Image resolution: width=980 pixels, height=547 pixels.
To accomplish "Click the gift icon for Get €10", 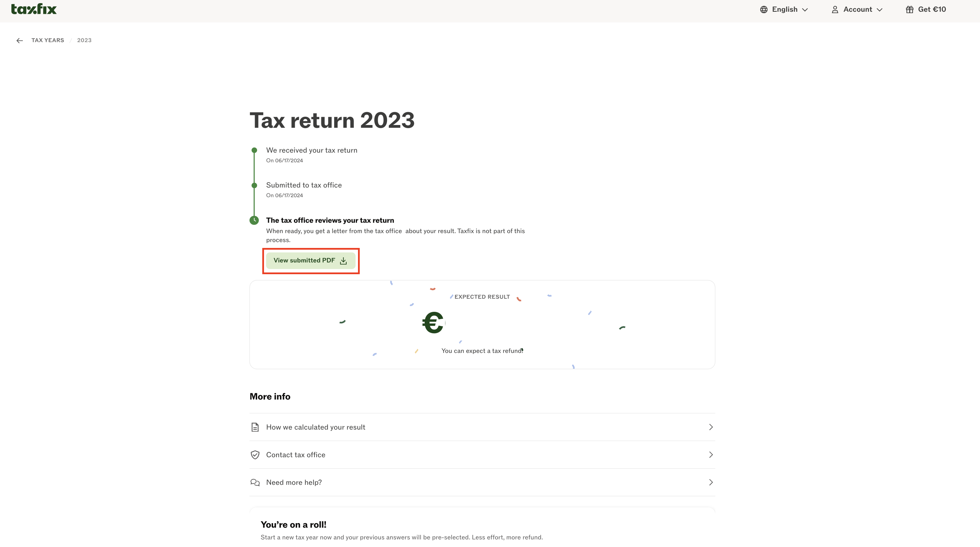I will tap(910, 10).
